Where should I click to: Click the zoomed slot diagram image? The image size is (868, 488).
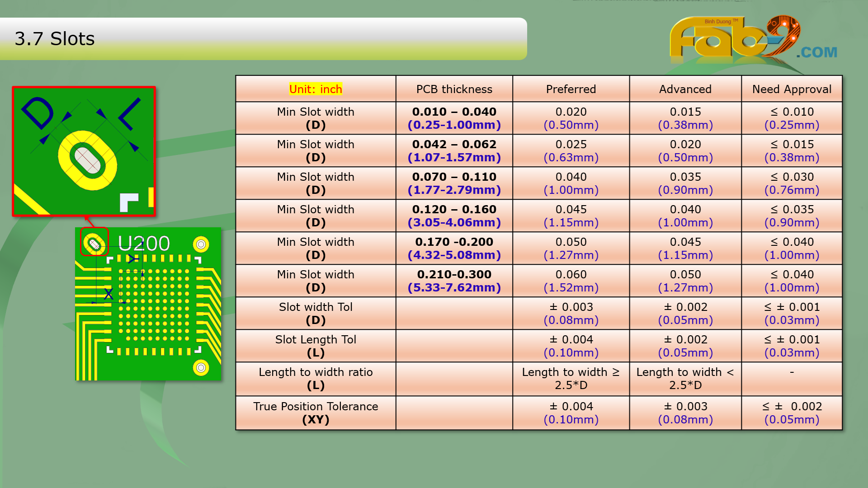click(84, 151)
